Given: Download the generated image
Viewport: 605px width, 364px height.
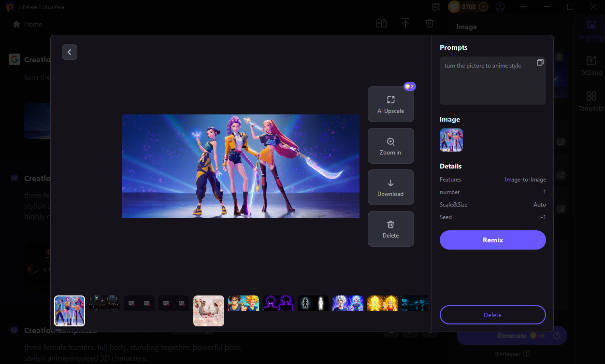Looking at the screenshot, I should tap(390, 187).
